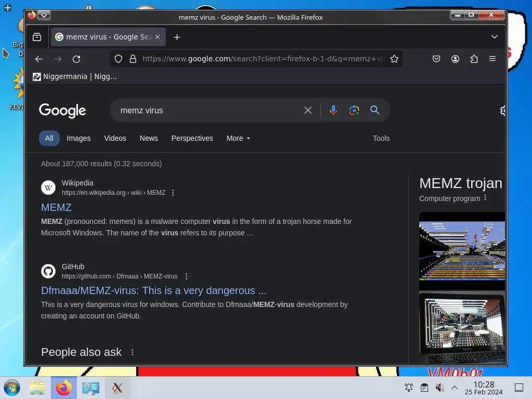This screenshot has width=532, height=399.
Task: Open options dots beside Wikipedia result
Action: pos(173,193)
